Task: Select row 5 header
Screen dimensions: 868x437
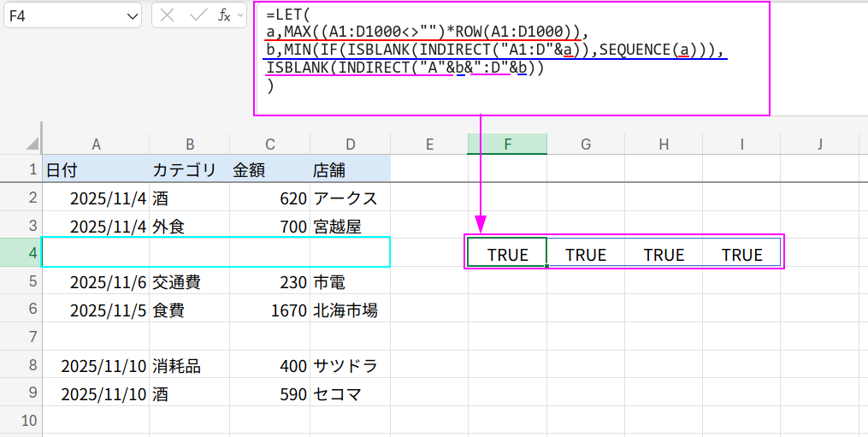Action: tap(21, 281)
